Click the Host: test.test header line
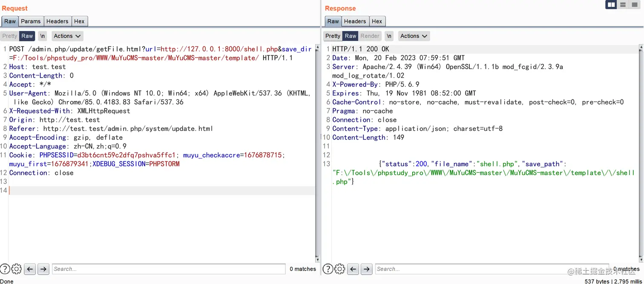 [37, 67]
